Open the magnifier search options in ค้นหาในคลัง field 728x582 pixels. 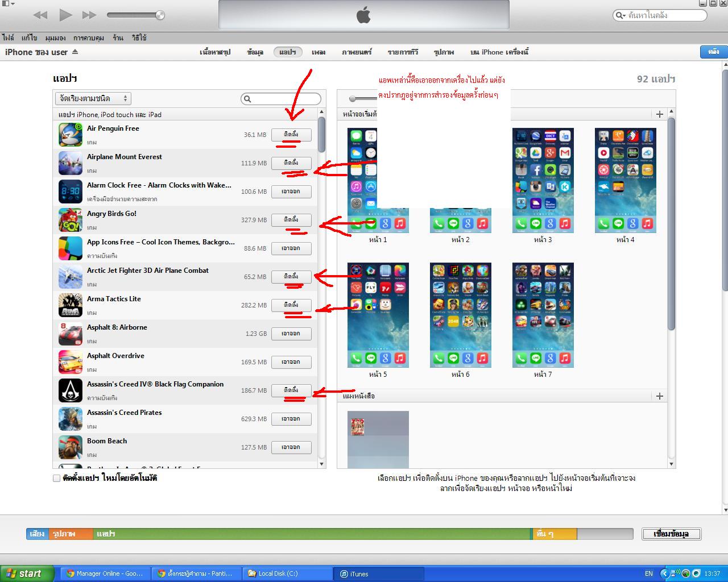click(621, 15)
